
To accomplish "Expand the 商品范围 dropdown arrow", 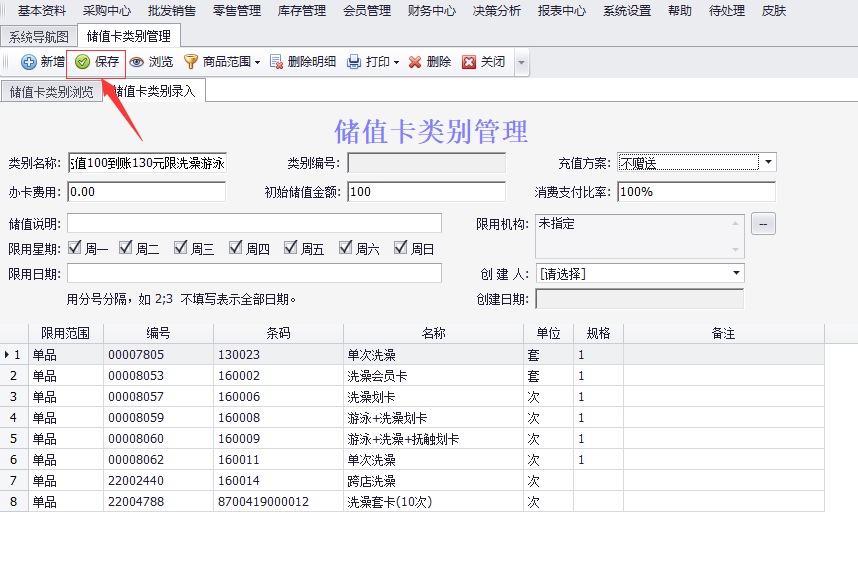I will coord(257,62).
